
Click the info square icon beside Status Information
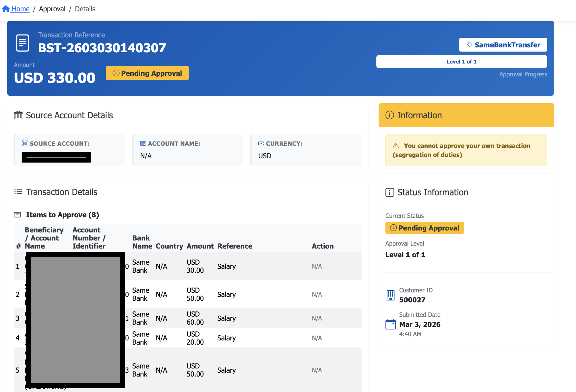(390, 192)
